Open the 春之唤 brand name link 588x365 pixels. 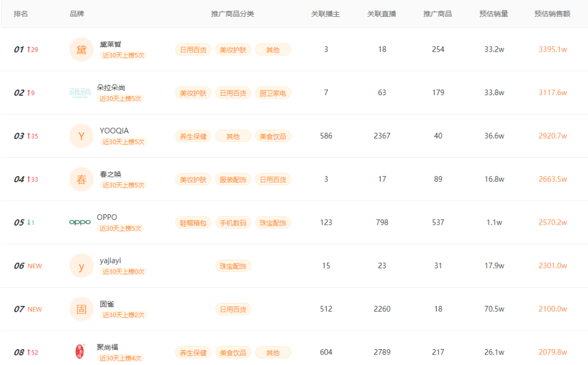tap(110, 174)
